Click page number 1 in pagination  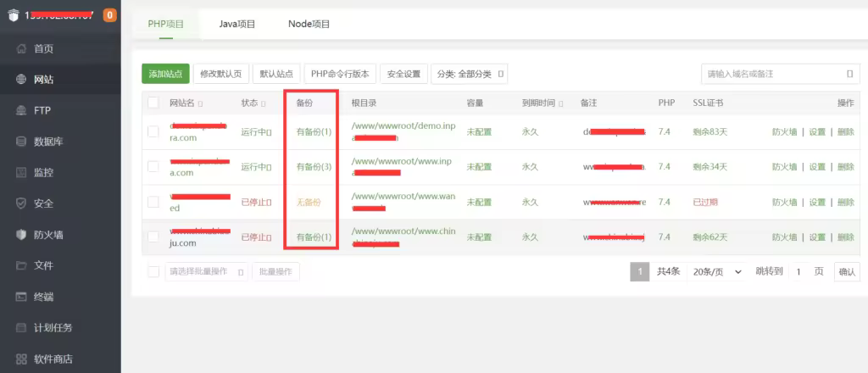pyautogui.click(x=640, y=272)
